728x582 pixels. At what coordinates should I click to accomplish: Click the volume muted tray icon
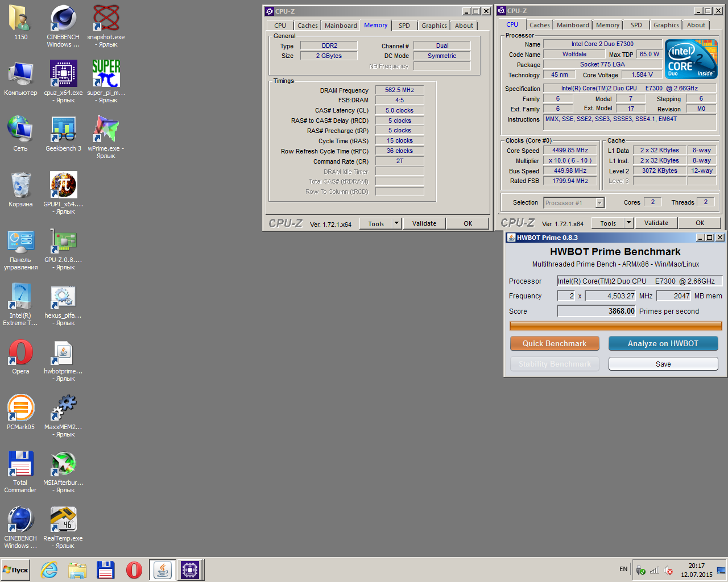pos(668,570)
